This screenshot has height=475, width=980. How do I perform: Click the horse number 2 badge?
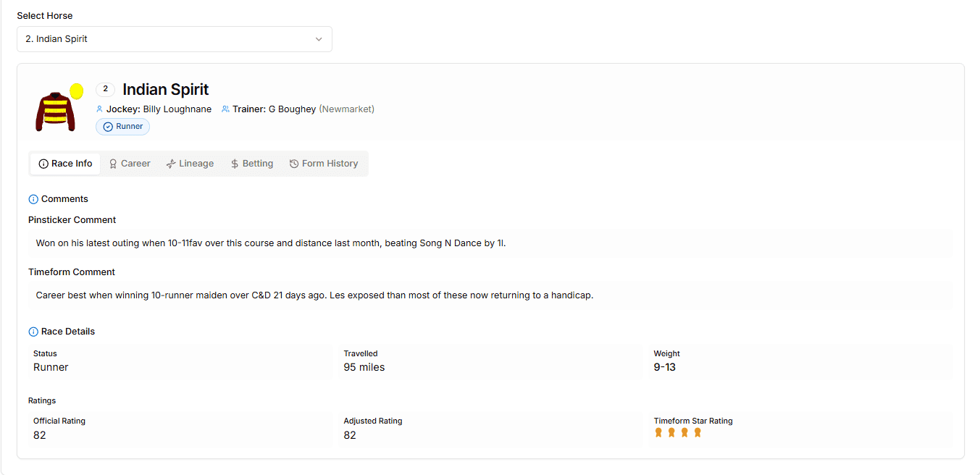(105, 89)
